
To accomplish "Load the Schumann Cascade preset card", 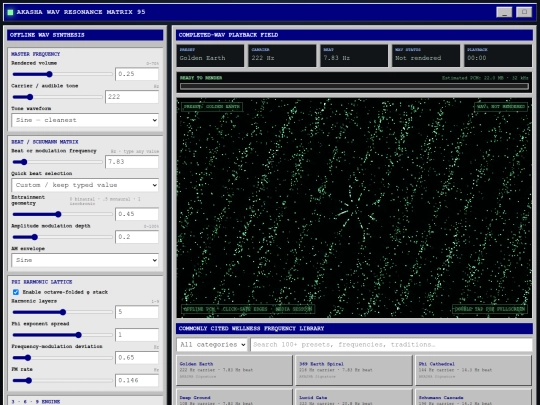I will (473, 397).
